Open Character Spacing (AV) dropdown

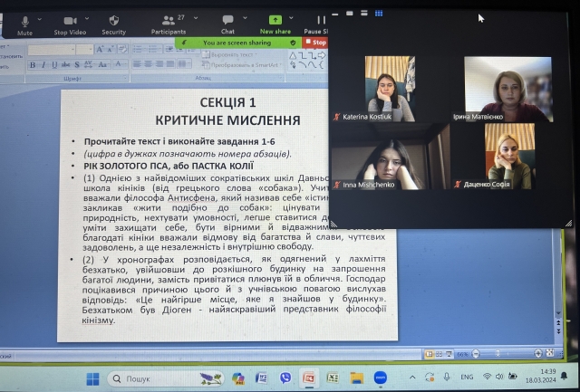[89, 64]
